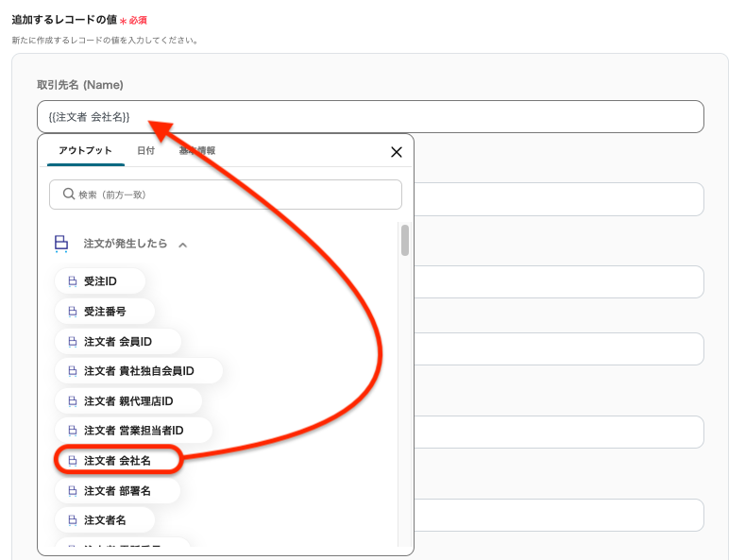This screenshot has height=560, width=745.
Task: Click the popup list scrollbar thumb
Action: (x=405, y=240)
